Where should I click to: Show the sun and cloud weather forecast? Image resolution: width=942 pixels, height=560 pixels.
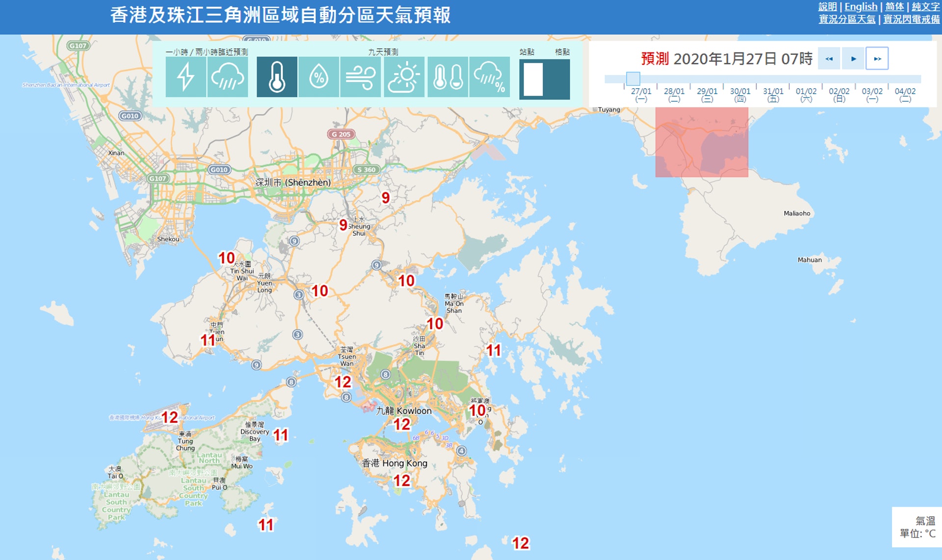pyautogui.click(x=404, y=77)
